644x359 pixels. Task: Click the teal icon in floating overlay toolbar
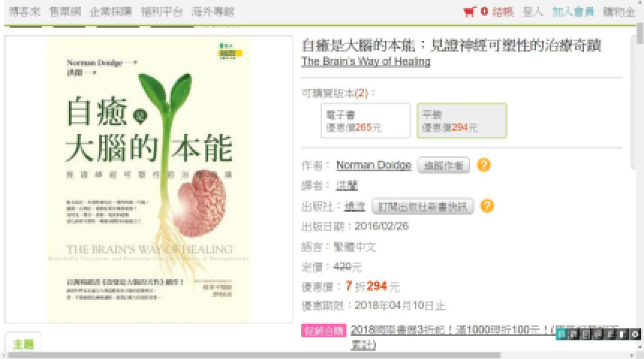562,334
